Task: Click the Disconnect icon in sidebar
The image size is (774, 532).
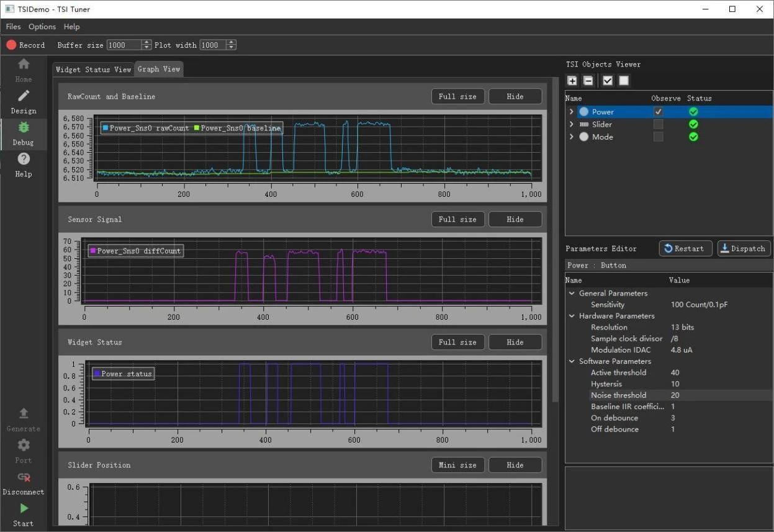Action: click(x=24, y=477)
